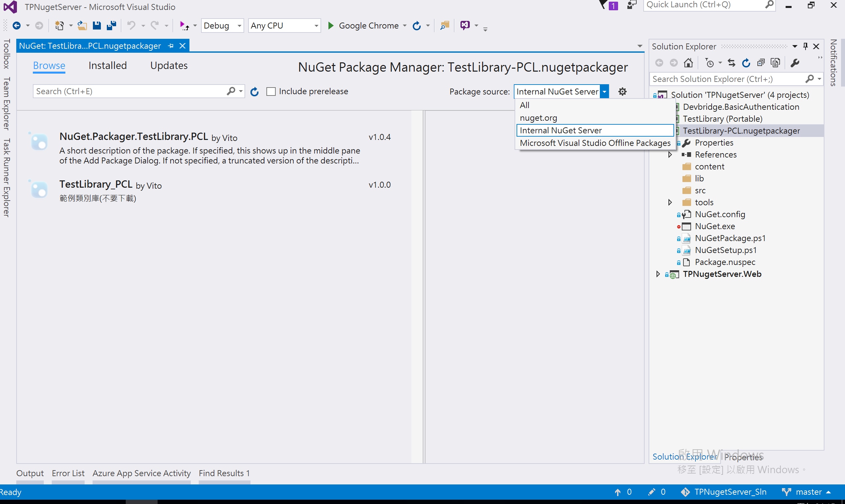Click the NuGet package search field
The width and height of the screenshot is (845, 504).
(129, 92)
